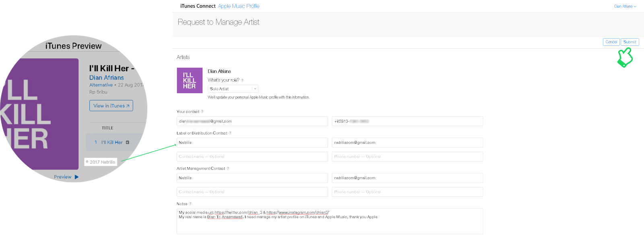The image size is (644, 237).
Task: Click Phone number Optional field under Label contact
Action: tap(407, 157)
